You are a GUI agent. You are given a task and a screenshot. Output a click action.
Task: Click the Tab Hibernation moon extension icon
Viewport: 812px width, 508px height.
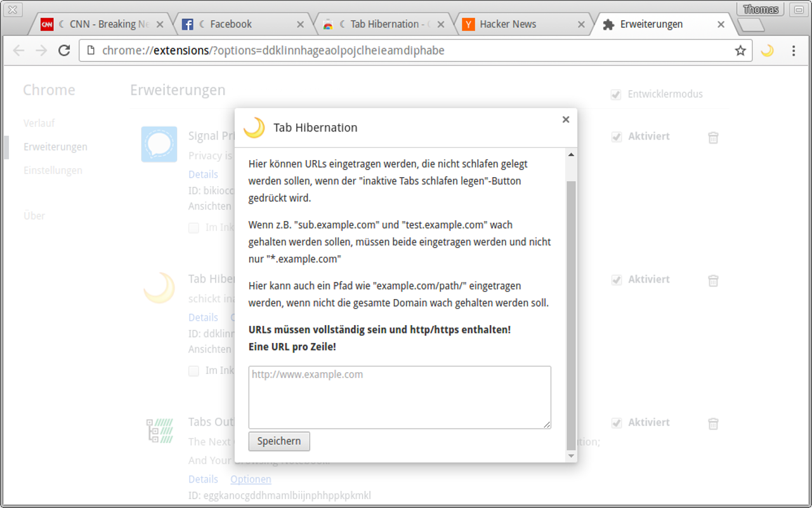[x=159, y=287]
